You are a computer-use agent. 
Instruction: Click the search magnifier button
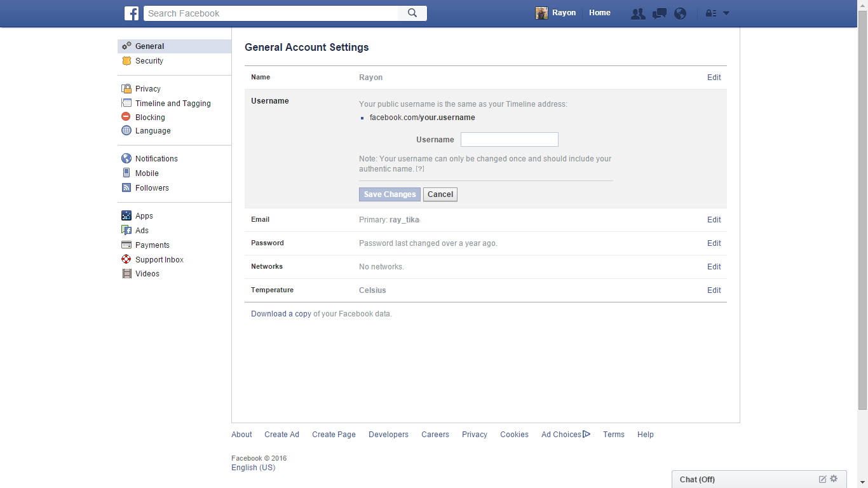pos(412,13)
